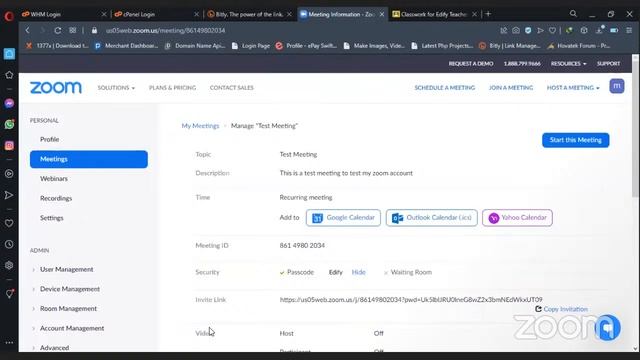Select Meetings in the sidebar
Image resolution: width=640 pixels, height=360 pixels.
tap(89, 159)
